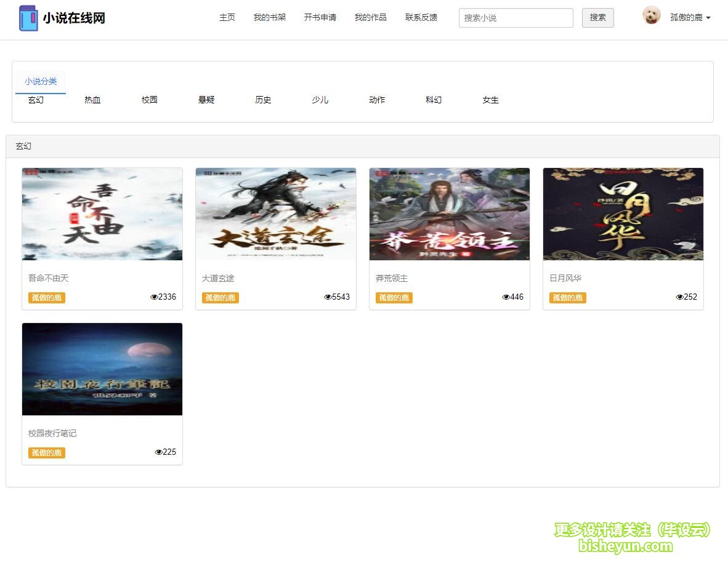The height and width of the screenshot is (568, 728).
Task: Choose the 科幻 category
Action: (434, 100)
